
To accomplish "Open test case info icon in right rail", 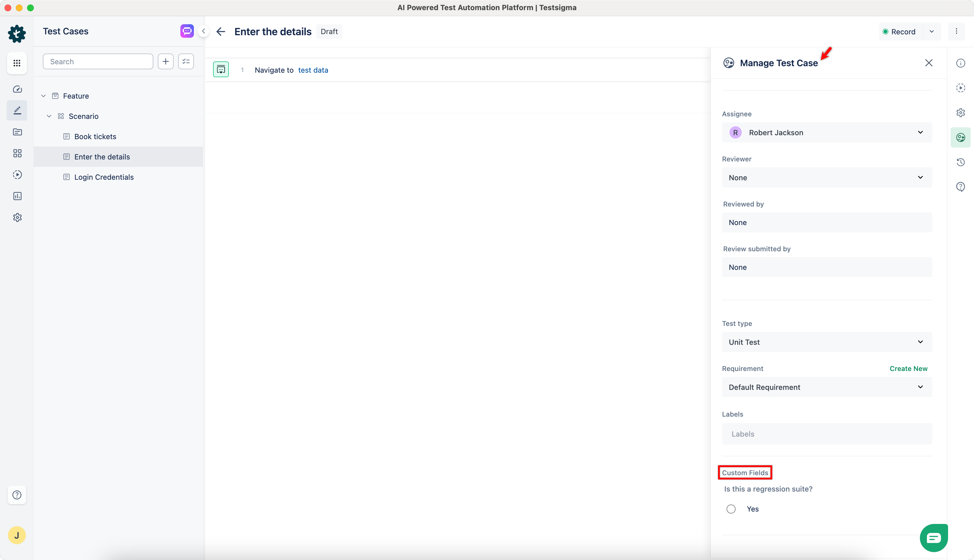I will [x=960, y=63].
